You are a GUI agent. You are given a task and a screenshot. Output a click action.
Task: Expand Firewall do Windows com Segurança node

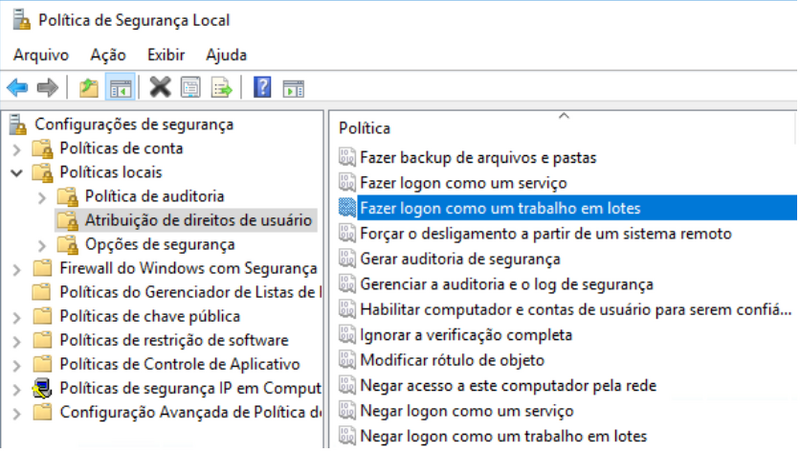click(17, 269)
